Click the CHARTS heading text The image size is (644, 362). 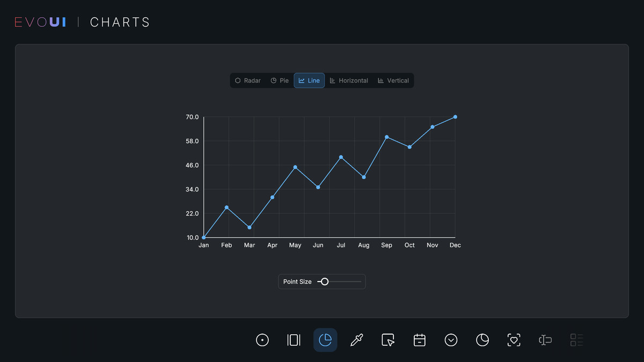coord(119,22)
